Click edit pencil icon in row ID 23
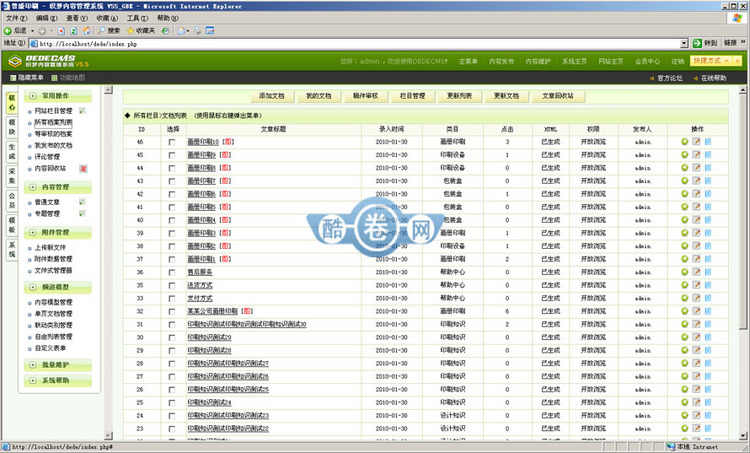The height and width of the screenshot is (453, 750). pos(696,429)
